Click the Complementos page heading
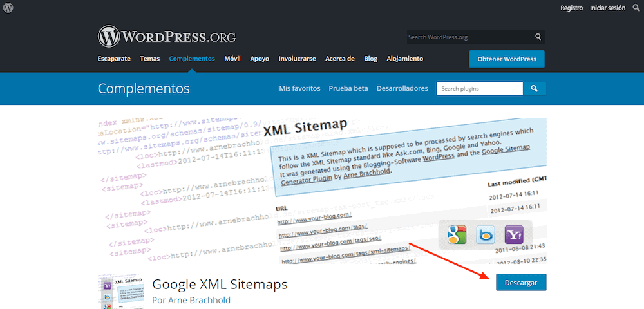 (x=144, y=89)
